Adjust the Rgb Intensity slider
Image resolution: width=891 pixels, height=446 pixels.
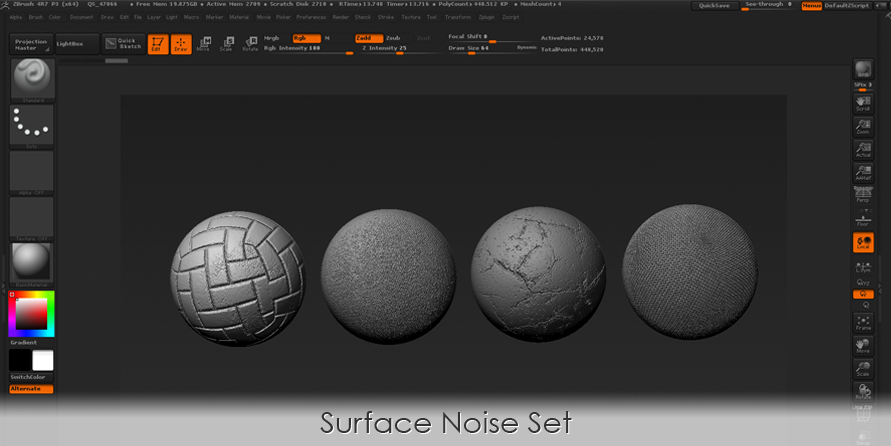[309, 49]
